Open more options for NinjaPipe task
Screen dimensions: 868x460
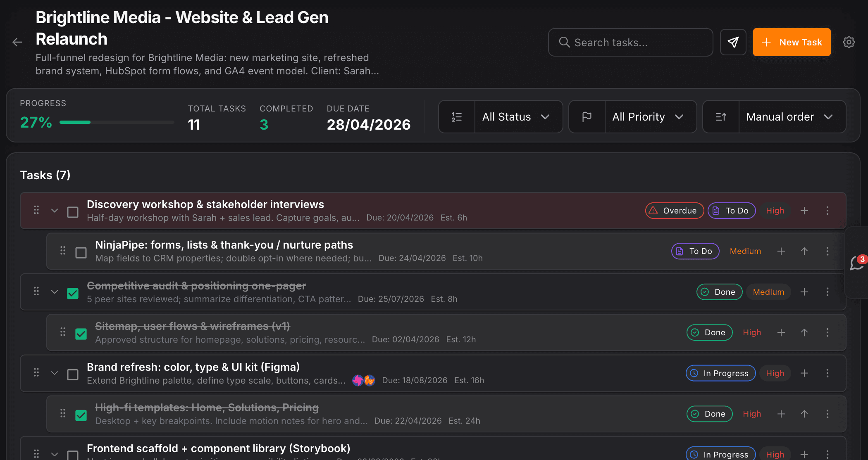827,251
